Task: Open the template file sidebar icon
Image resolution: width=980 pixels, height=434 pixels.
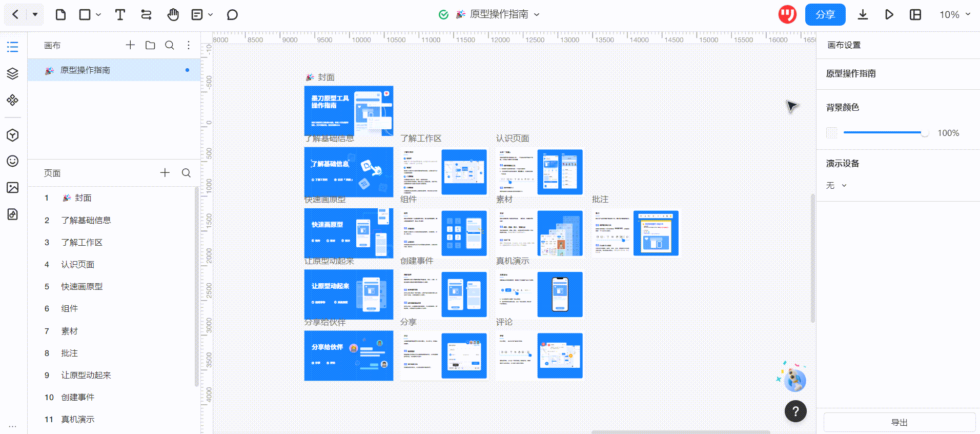Action: (13, 214)
